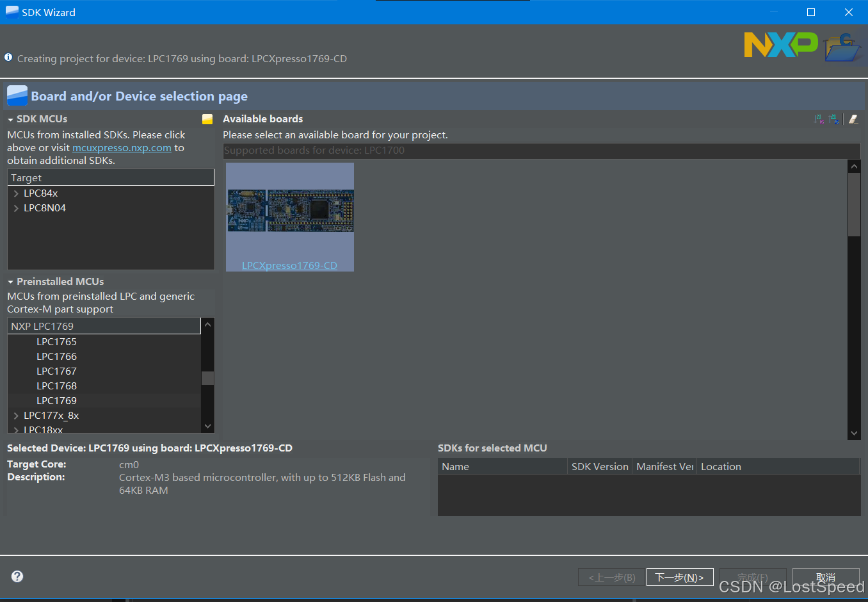Expand the LPC177x_8x tree node

tap(16, 416)
